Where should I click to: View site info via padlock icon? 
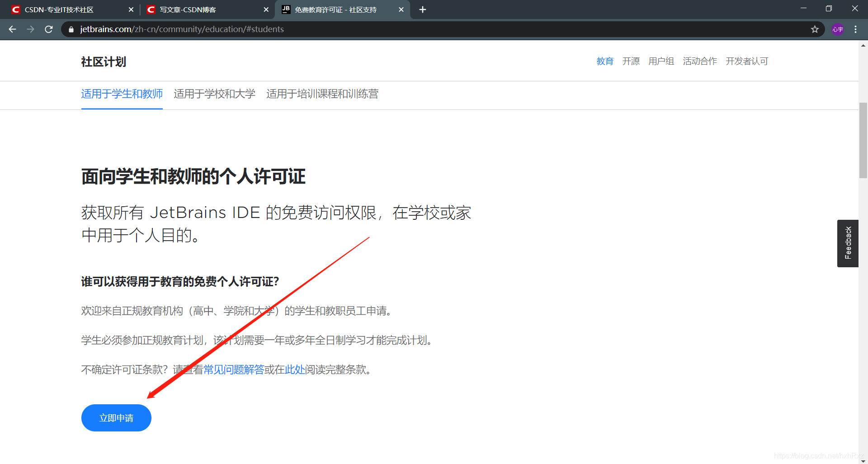coord(71,29)
